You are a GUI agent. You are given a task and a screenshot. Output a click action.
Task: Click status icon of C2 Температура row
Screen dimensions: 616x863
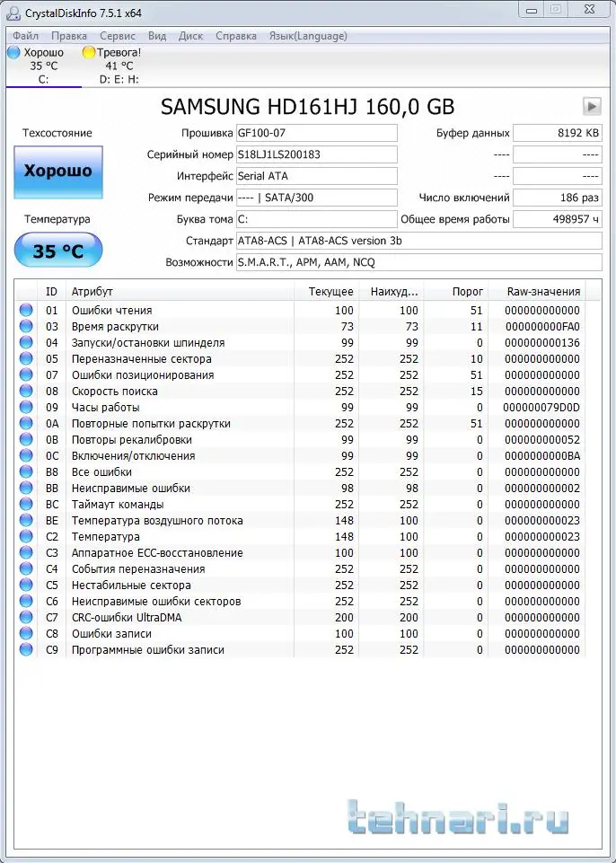(26, 537)
